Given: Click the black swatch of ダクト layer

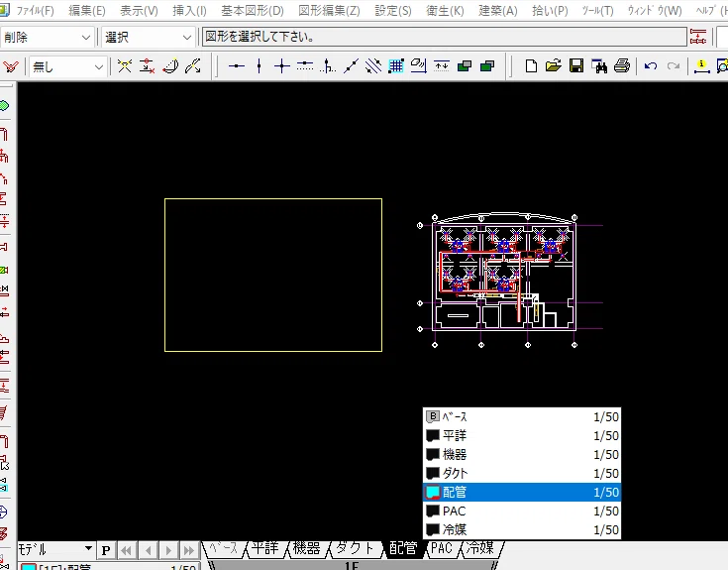Looking at the screenshot, I should pos(433,474).
